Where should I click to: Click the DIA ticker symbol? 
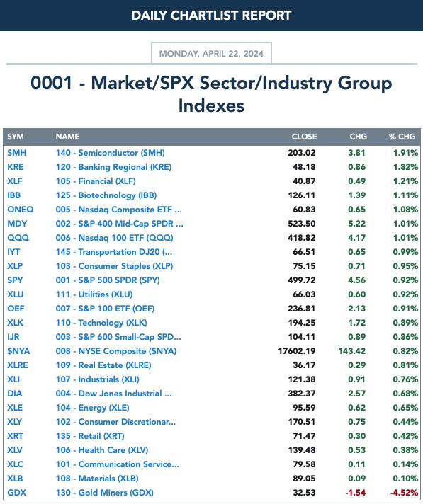tap(15, 393)
